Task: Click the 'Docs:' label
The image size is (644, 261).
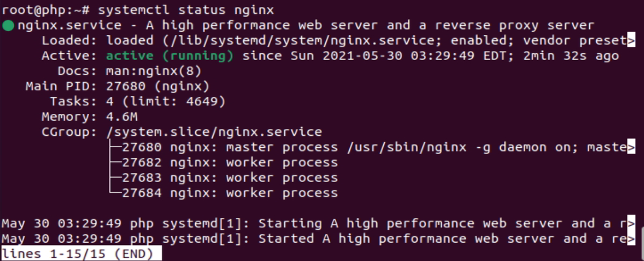Action: (77, 71)
